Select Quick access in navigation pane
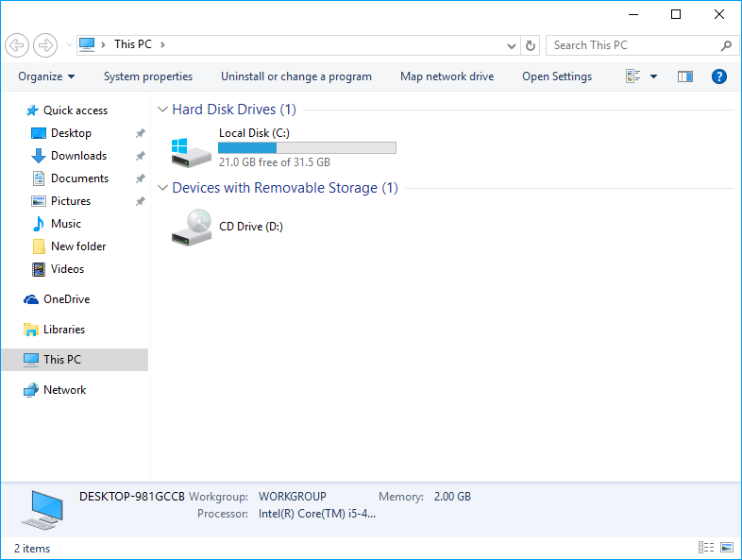Image resolution: width=742 pixels, height=560 pixels. pyautogui.click(x=76, y=110)
